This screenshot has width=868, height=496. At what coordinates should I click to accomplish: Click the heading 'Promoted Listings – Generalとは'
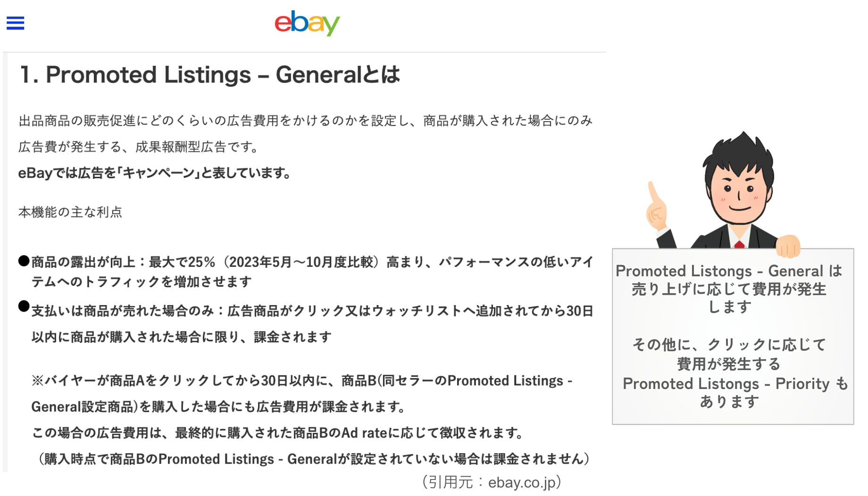pyautogui.click(x=210, y=75)
